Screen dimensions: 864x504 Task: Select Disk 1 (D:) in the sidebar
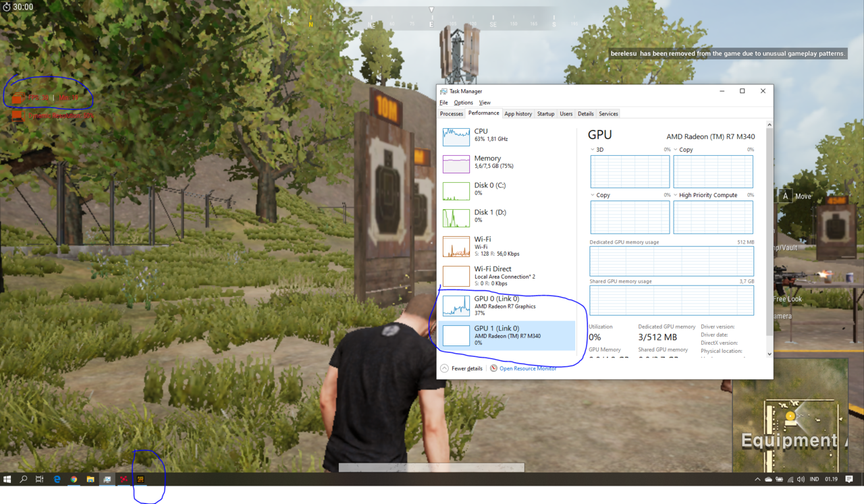tap(506, 217)
